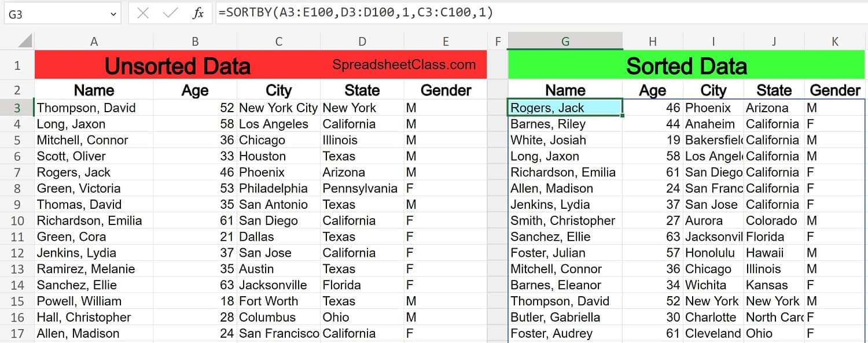Click the Gender header in sorted table
868x343 pixels.
point(835,90)
